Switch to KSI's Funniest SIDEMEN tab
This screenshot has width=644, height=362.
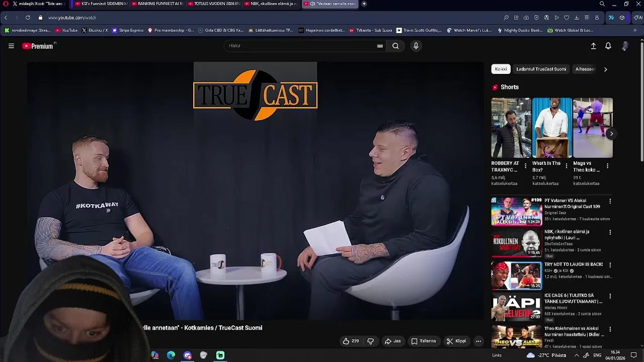tap(101, 4)
